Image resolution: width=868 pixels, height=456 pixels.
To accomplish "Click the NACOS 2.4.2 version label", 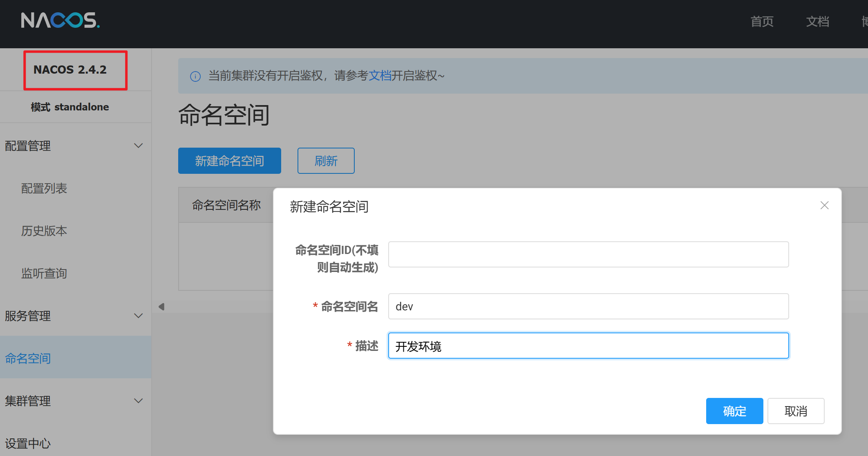I will point(70,70).
